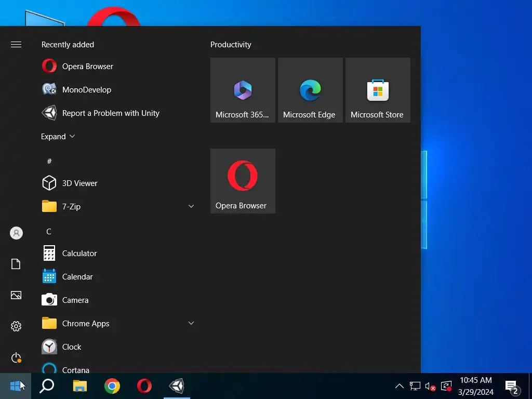Image resolution: width=532 pixels, height=399 pixels.
Task: Launch the Camera app
Action: 117,300
